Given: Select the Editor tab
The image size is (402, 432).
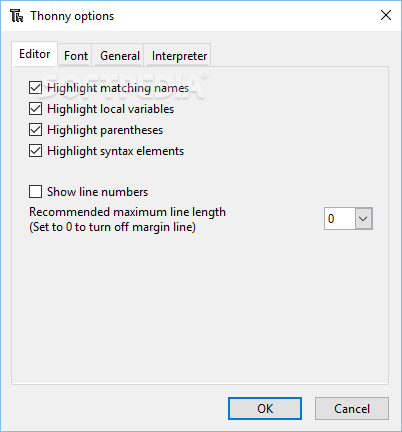Looking at the screenshot, I should coord(35,54).
